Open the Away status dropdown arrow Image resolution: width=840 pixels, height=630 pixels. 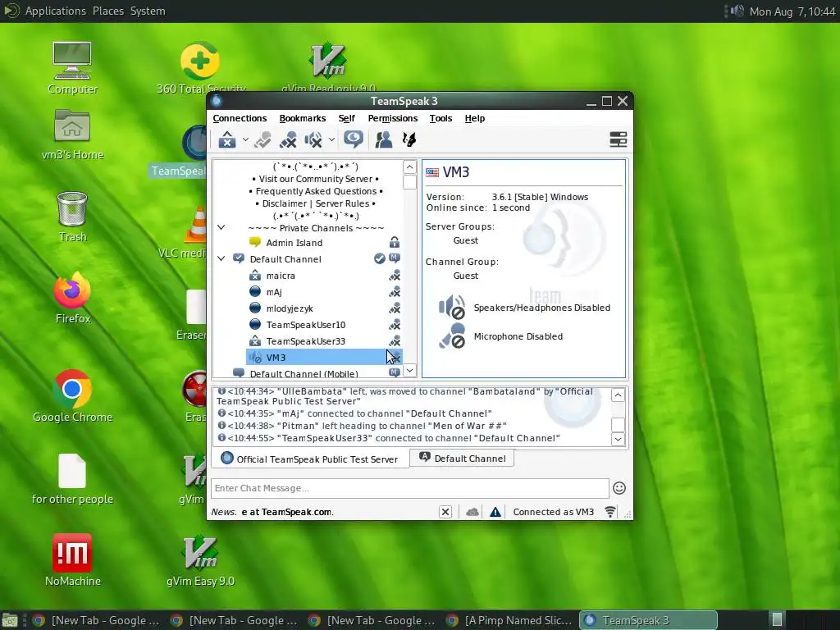245,139
